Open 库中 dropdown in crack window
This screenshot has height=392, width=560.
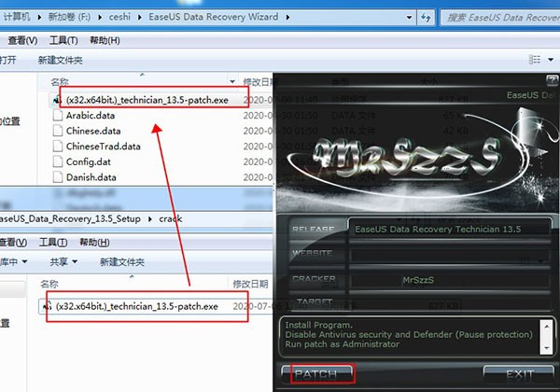pyautogui.click(x=14, y=262)
